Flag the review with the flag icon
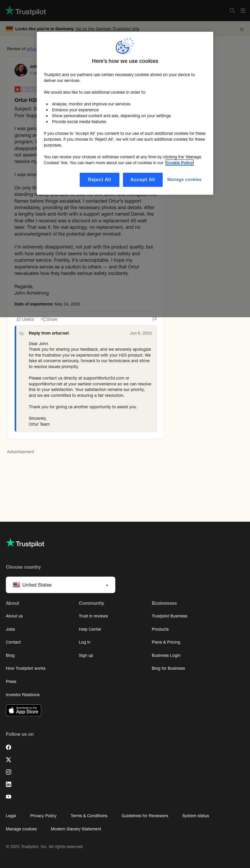250x868 pixels. click(x=154, y=319)
